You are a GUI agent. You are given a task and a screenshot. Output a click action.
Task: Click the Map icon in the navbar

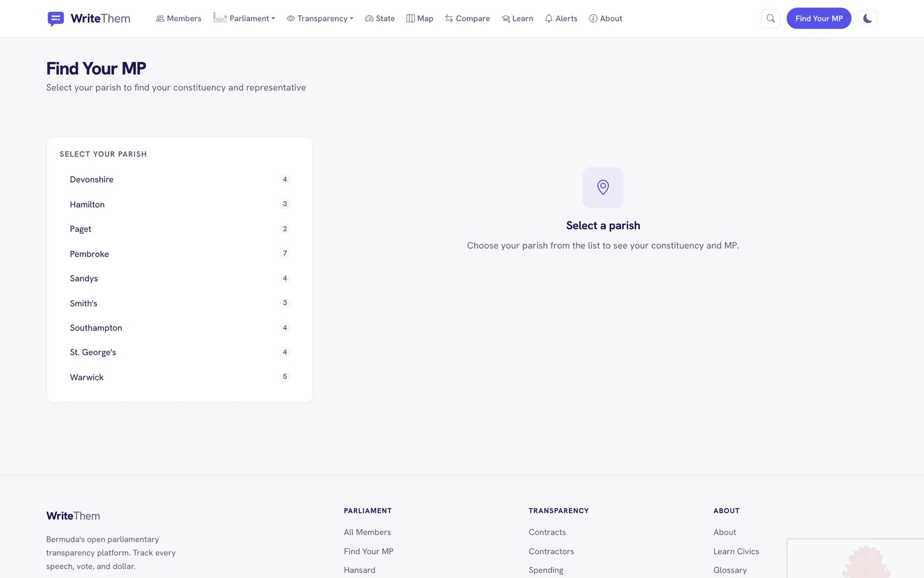point(411,18)
